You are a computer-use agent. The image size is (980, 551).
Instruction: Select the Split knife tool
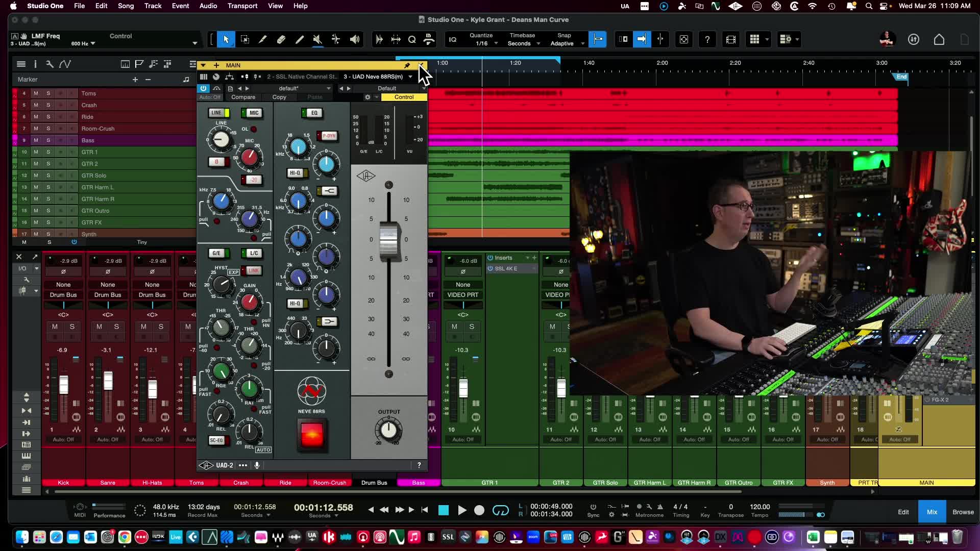[x=263, y=39]
